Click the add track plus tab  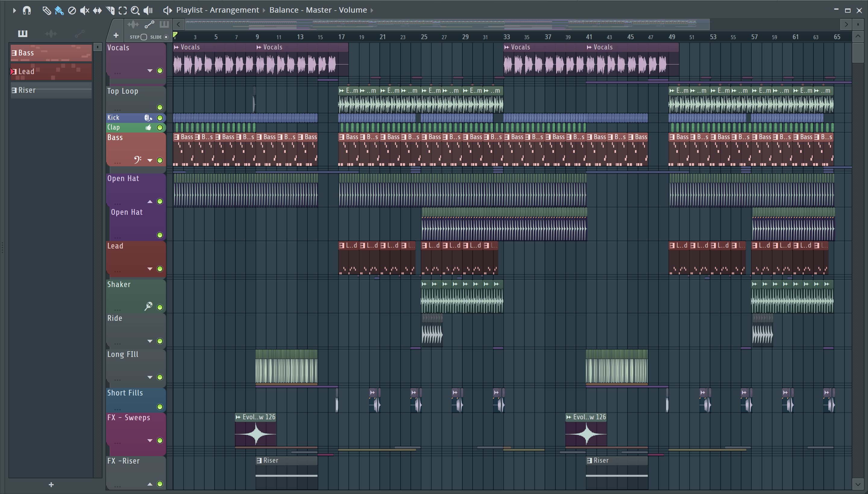[x=116, y=35]
